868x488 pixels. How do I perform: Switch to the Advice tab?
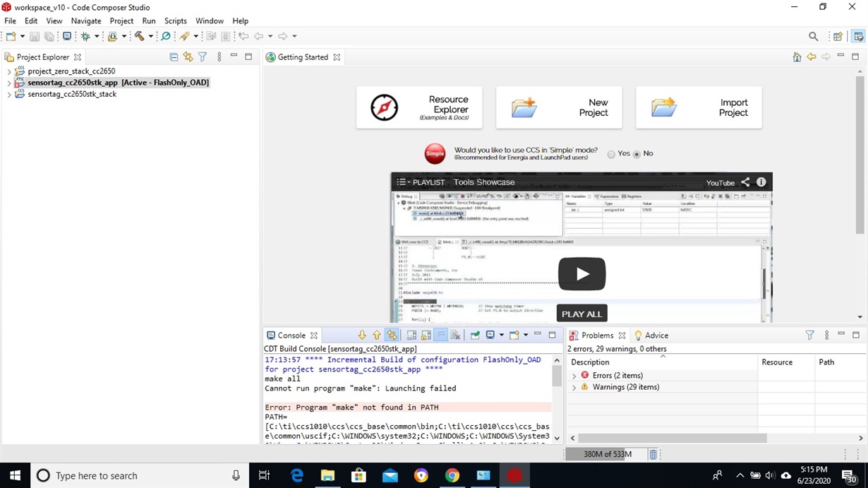click(651, 335)
